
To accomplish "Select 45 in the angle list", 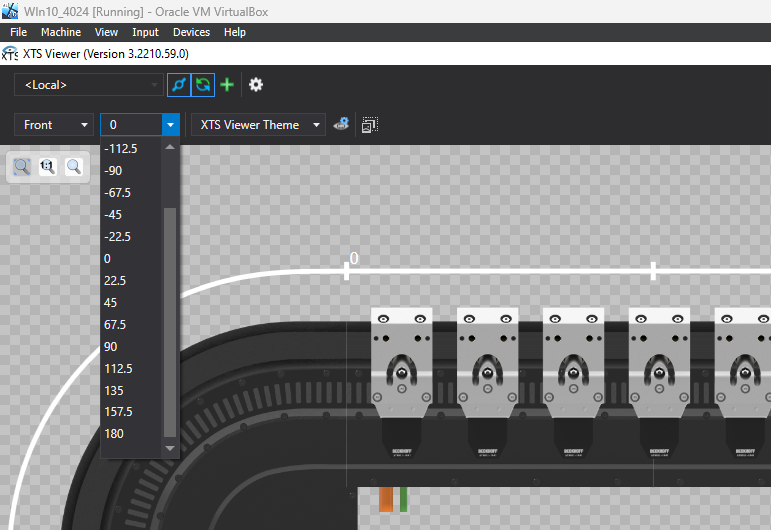I will click(131, 303).
